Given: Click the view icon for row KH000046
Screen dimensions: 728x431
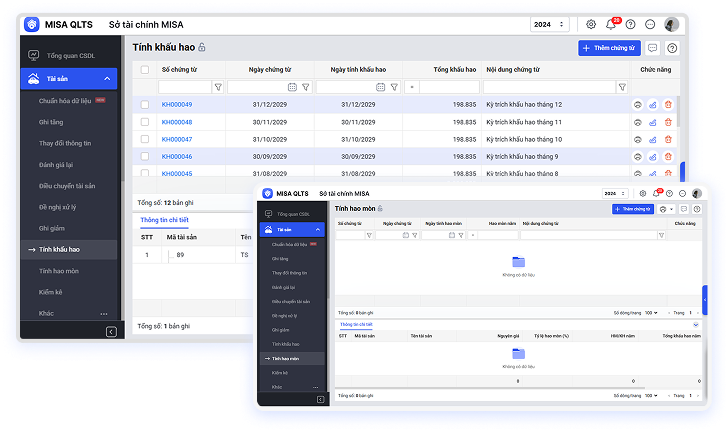Looking at the screenshot, I should [x=637, y=157].
